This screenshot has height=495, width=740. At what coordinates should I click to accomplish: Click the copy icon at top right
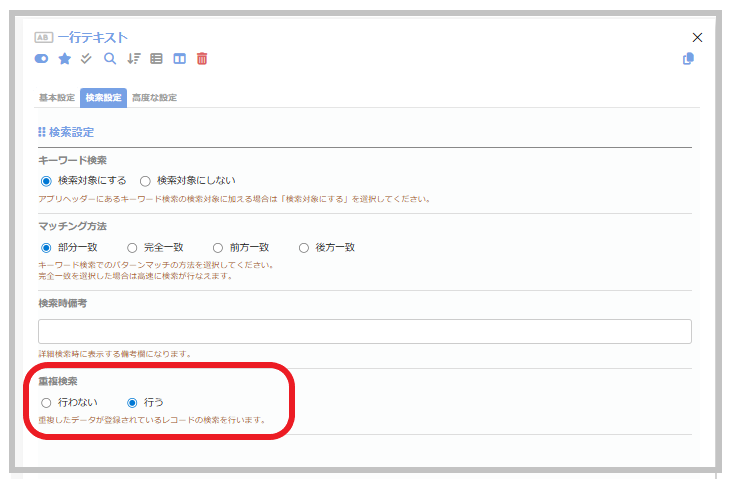[688, 59]
